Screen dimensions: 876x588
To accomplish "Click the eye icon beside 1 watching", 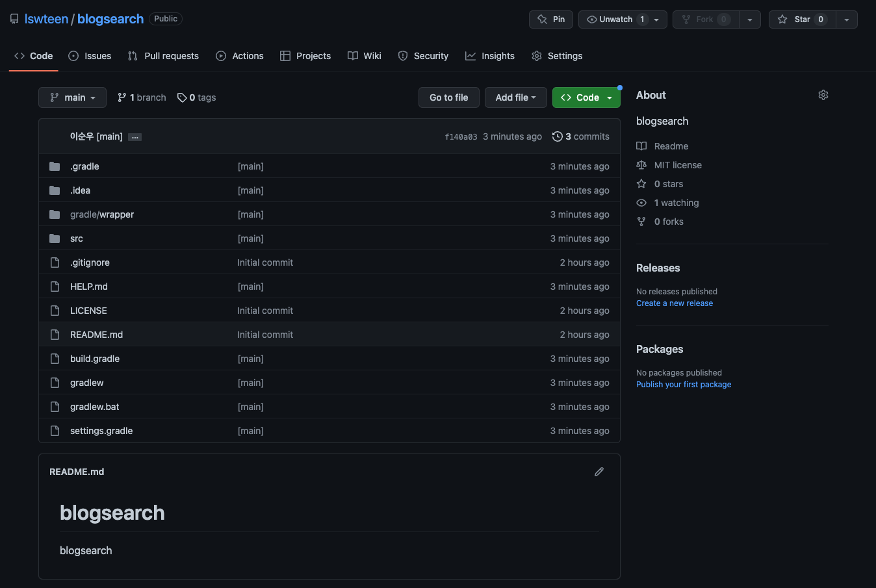I will click(641, 203).
